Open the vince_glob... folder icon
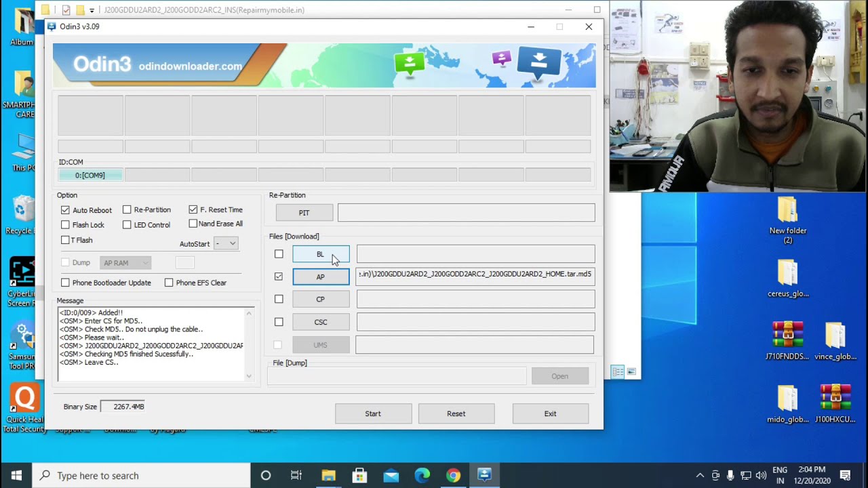Viewport: 868px width, 488px height. pyautogui.click(x=835, y=341)
